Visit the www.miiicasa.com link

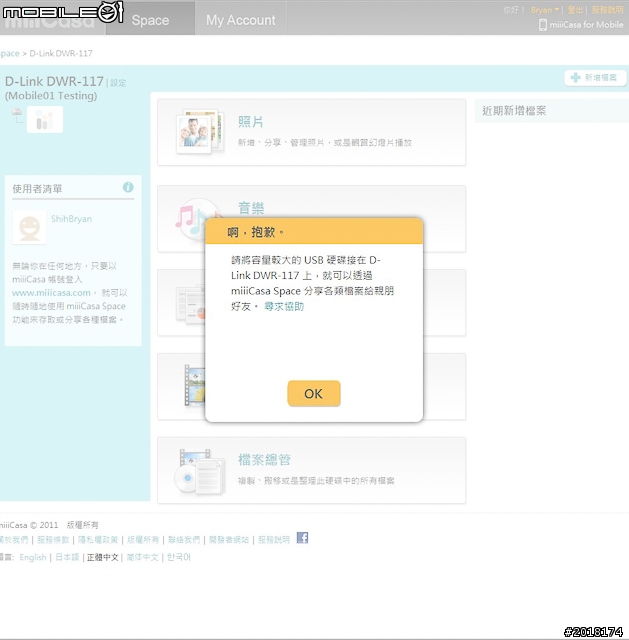[51, 293]
